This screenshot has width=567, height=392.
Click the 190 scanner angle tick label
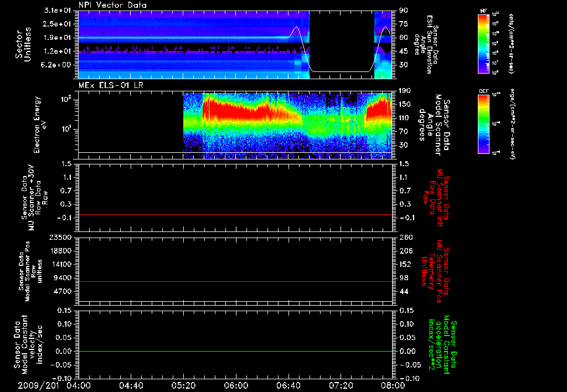404,91
